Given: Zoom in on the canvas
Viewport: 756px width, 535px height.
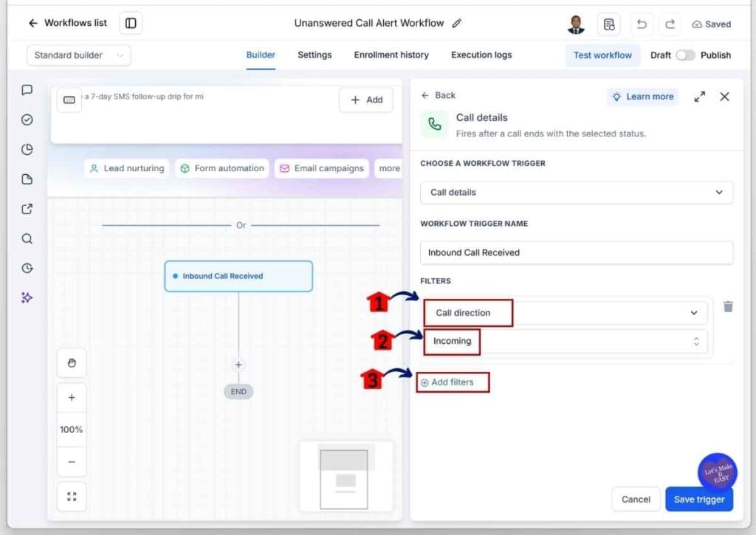Looking at the screenshot, I should [x=72, y=398].
